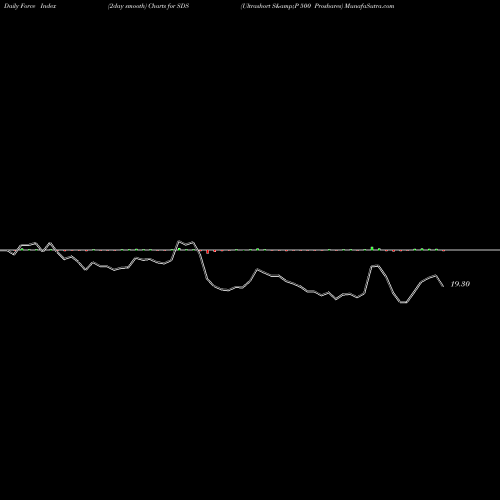Click the tallest red force bar on the zero line
Image resolution: width=500 pixels, height=500 pixels.
click(207, 252)
